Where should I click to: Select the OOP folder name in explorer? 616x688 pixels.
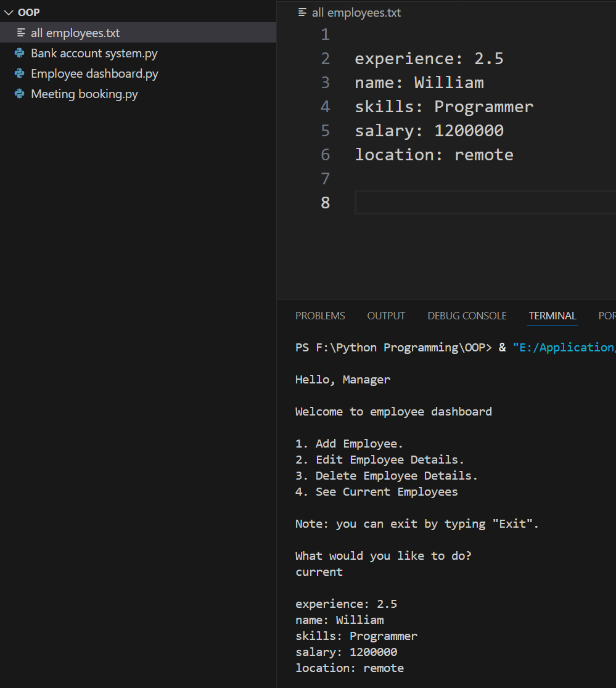[x=29, y=12]
